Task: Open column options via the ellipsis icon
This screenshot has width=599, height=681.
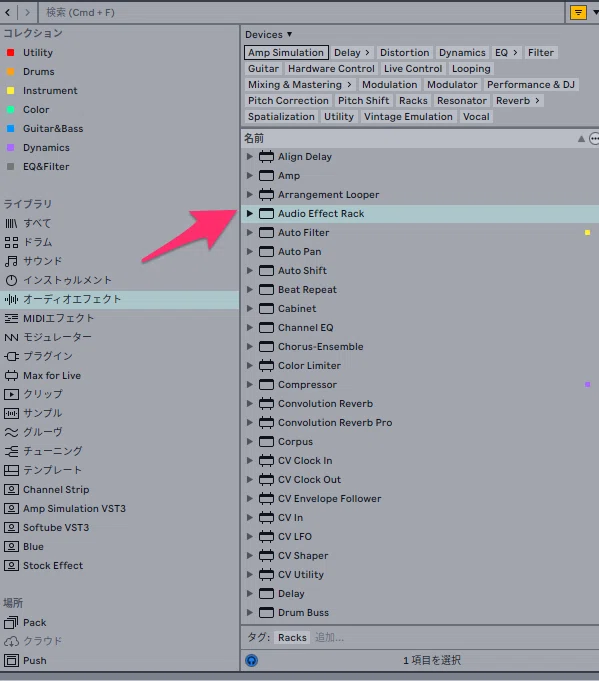Action: tap(594, 139)
